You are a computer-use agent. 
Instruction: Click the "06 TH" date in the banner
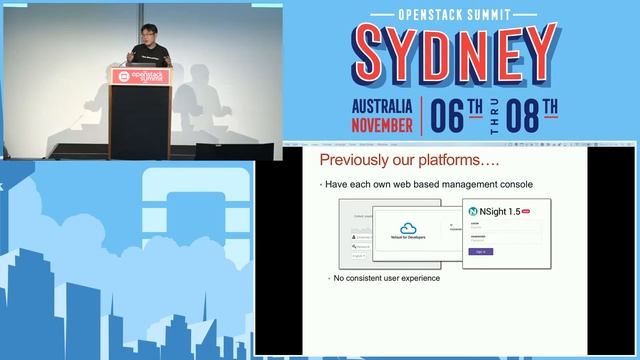click(456, 116)
